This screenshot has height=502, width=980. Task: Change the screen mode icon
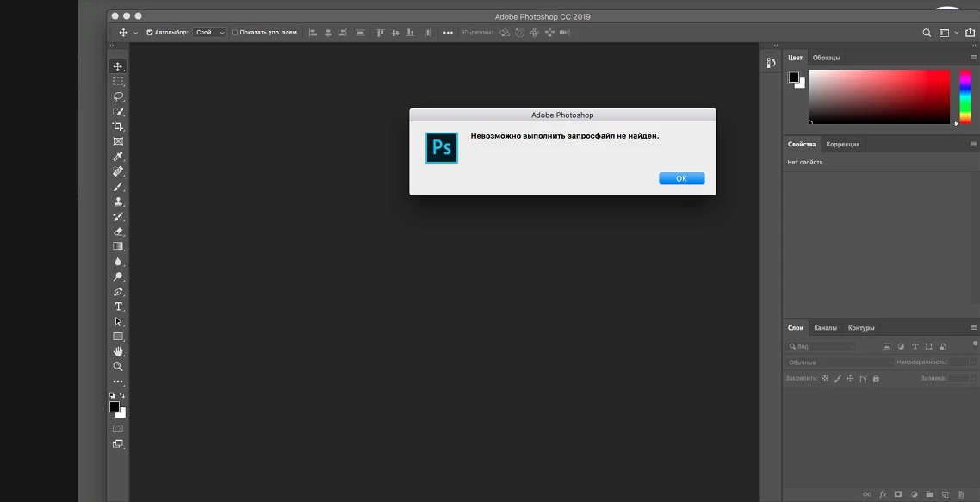pyautogui.click(x=117, y=443)
